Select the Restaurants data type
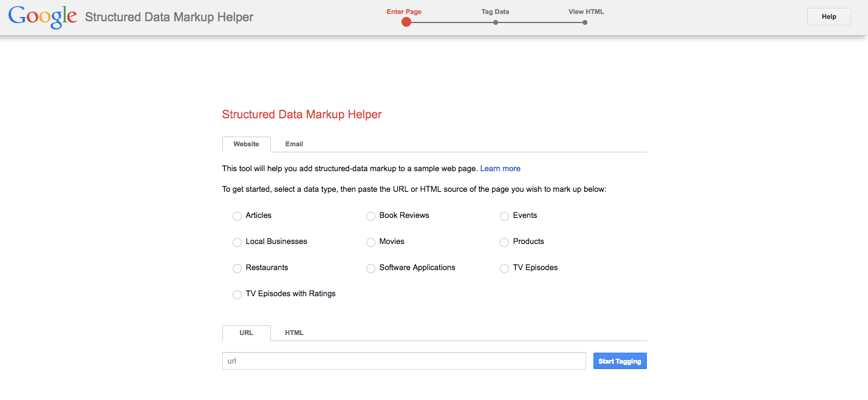 point(237,268)
